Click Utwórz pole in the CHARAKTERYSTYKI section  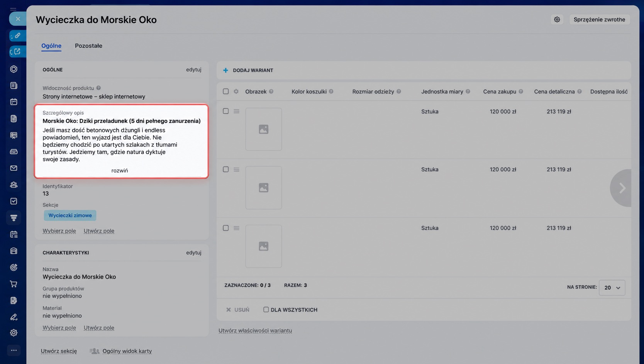pos(99,328)
